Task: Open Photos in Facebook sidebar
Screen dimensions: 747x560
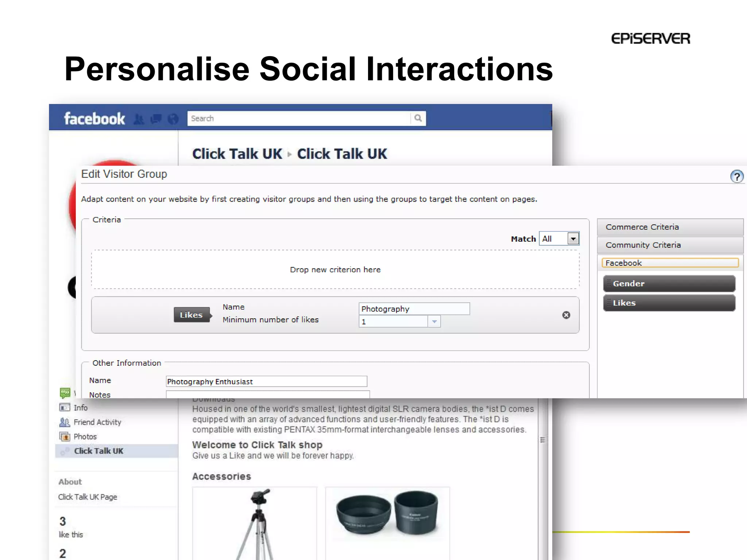Action: [85, 436]
